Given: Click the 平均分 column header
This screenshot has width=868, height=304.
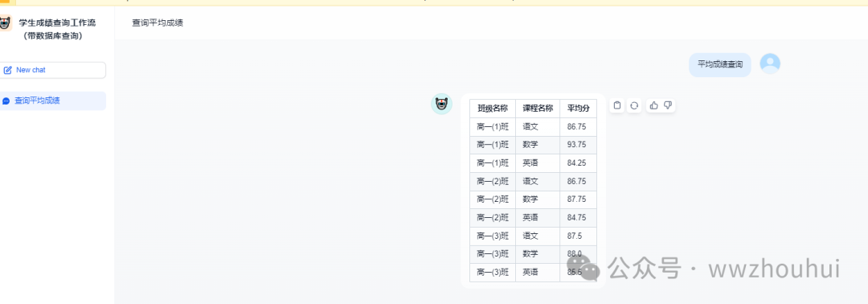Looking at the screenshot, I should 579,109.
